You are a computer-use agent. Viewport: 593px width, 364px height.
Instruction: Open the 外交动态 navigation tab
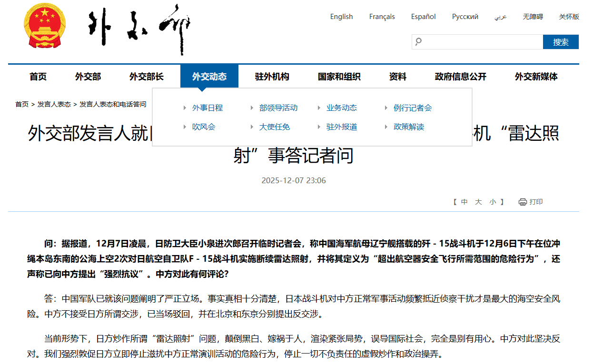coord(209,77)
